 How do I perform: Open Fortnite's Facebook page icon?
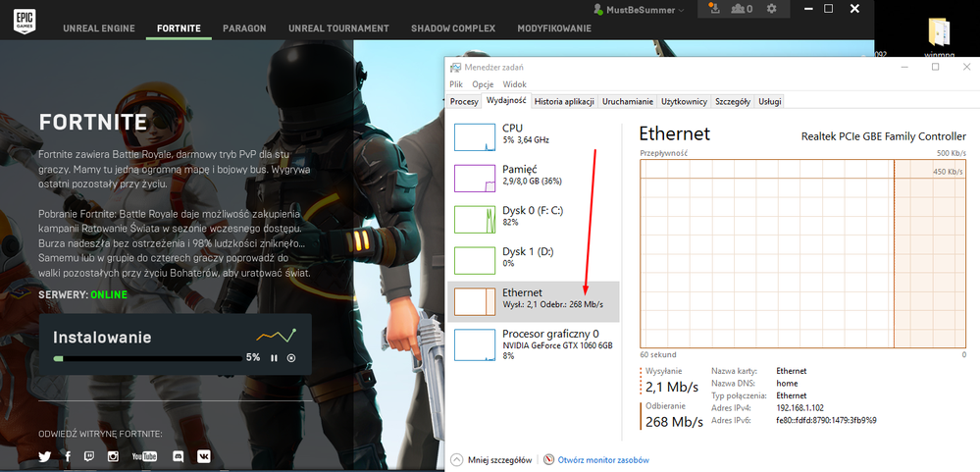[68, 456]
